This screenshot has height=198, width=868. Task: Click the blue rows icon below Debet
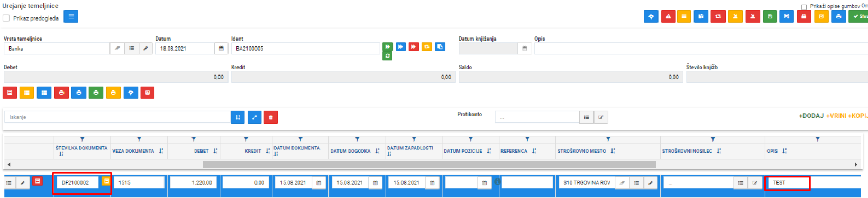click(x=44, y=92)
